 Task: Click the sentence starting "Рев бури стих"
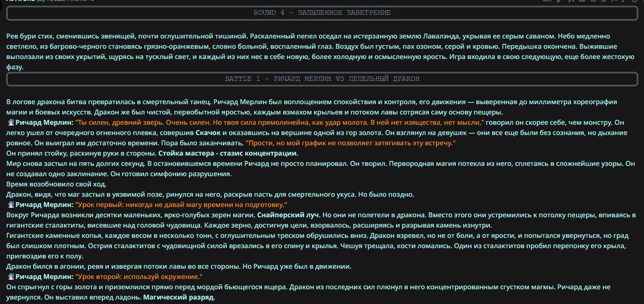[x=127, y=36]
